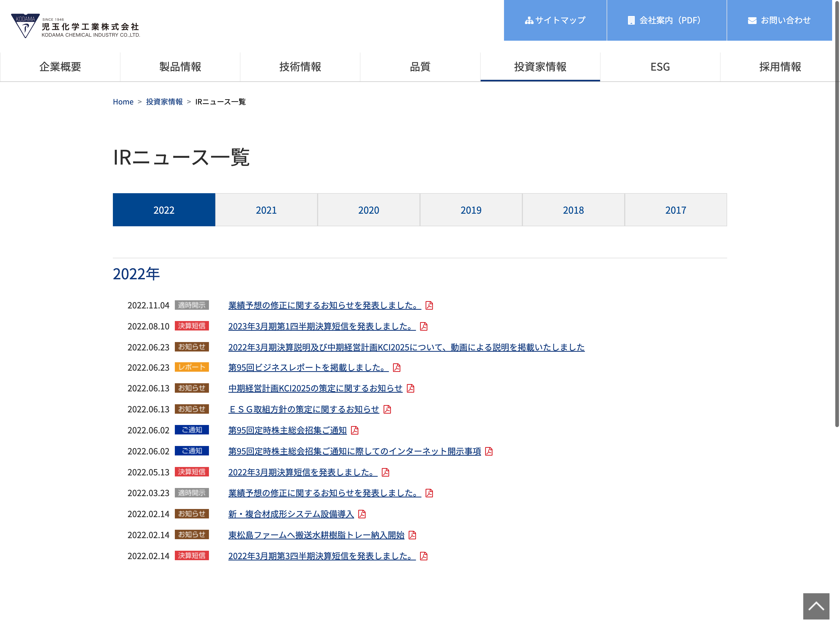Click the Kodama Chemical Industry logo
The height and width of the screenshot is (630, 840).
tap(75, 26)
